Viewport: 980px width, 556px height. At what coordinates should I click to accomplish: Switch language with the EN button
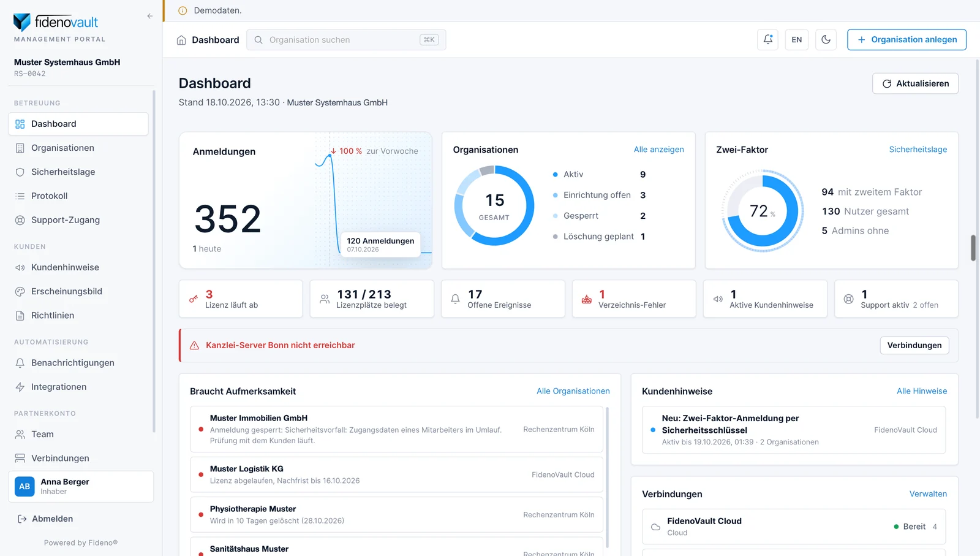(x=796, y=40)
